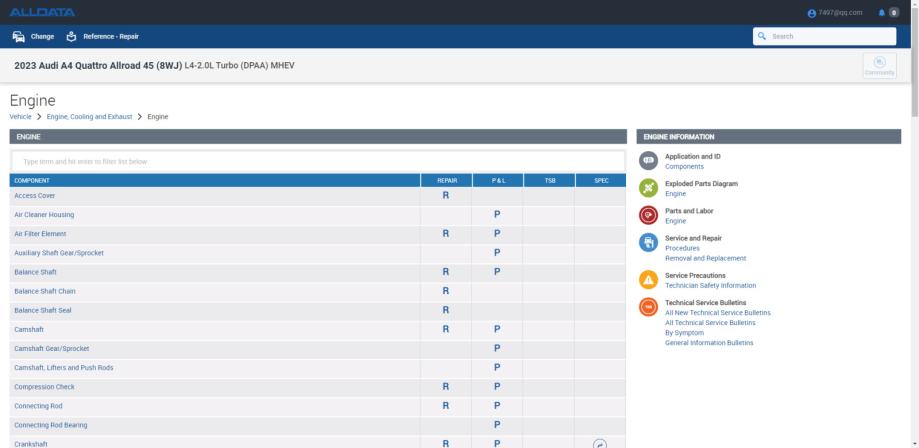Click the P & L column header

(x=498, y=181)
